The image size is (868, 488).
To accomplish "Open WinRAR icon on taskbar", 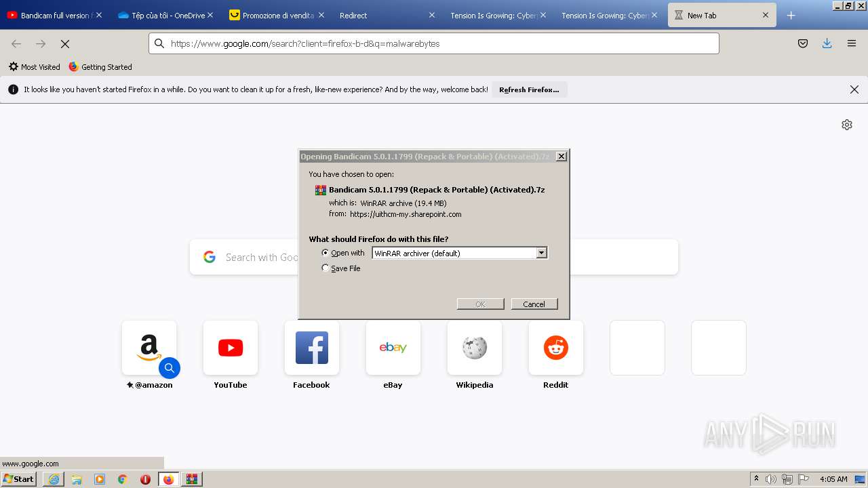I will [x=191, y=479].
